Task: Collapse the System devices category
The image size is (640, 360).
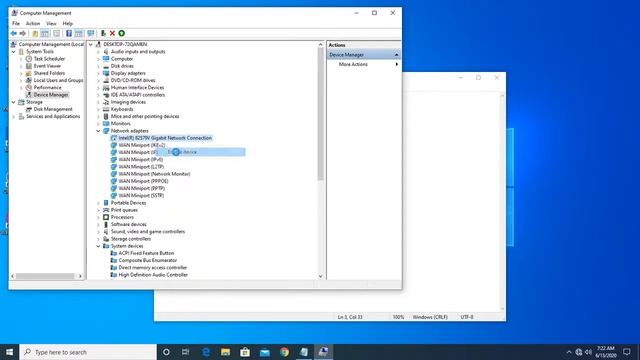Action: pos(98,246)
